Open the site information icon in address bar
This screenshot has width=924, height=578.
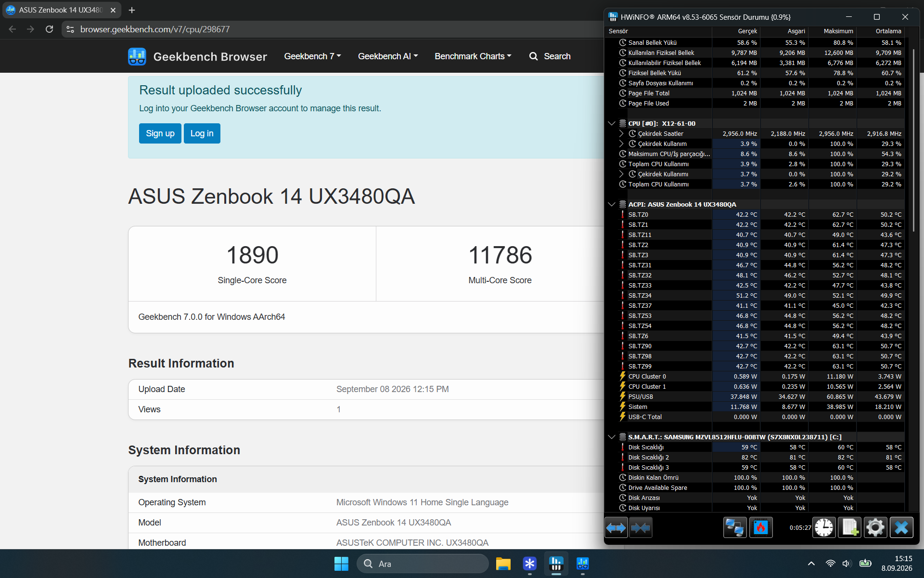(x=70, y=29)
